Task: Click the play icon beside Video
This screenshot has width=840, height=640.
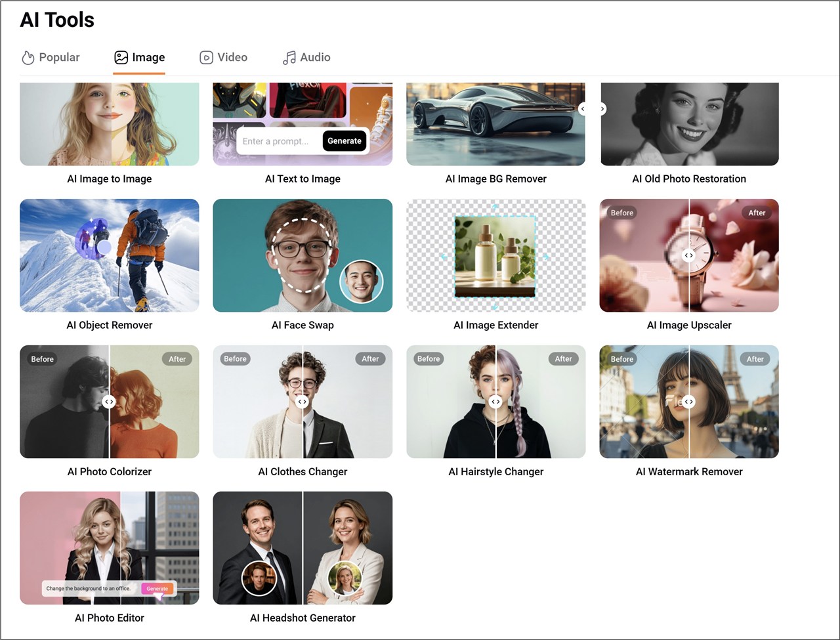Action: (x=206, y=58)
